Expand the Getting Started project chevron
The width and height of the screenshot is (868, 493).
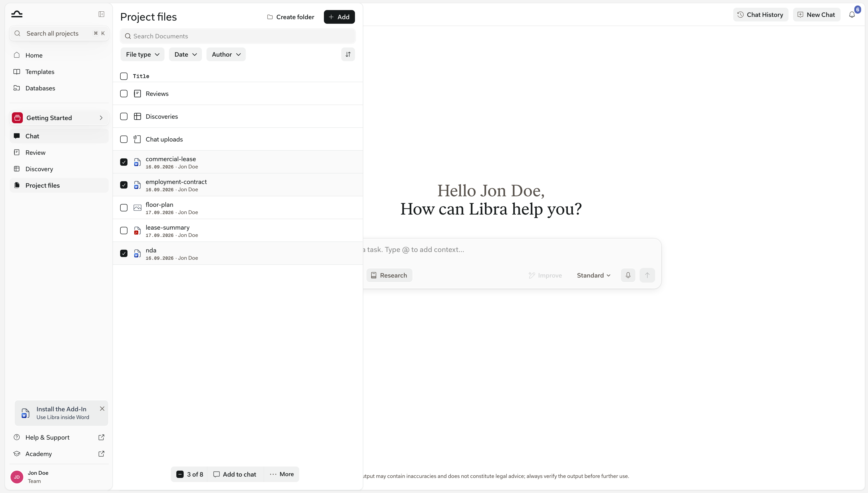[101, 118]
